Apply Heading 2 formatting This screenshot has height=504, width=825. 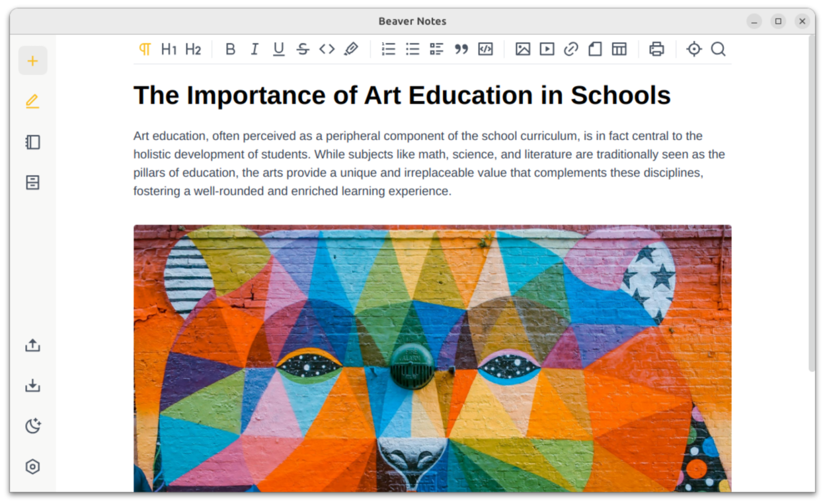[193, 49]
